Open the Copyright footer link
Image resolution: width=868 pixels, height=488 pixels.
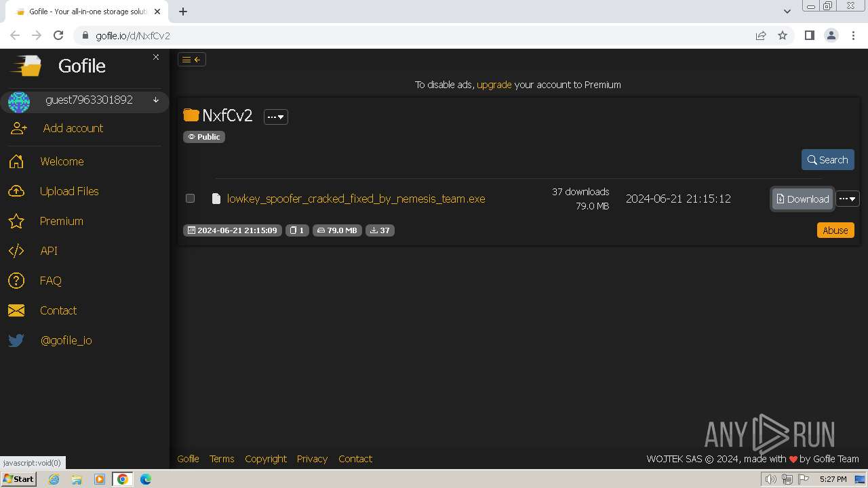pyautogui.click(x=266, y=459)
